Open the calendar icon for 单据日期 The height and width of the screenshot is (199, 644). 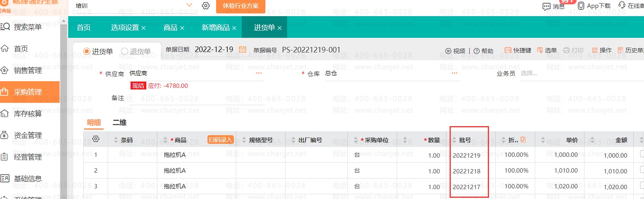[243, 49]
